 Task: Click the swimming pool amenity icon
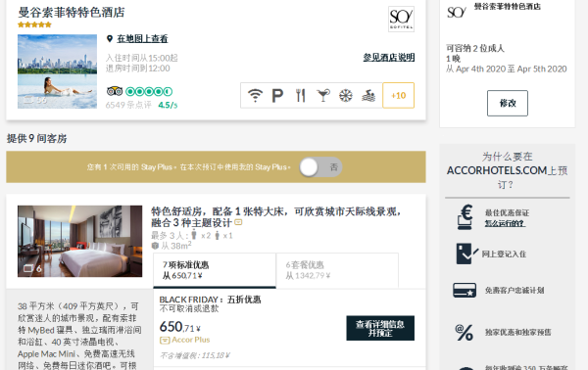[368, 96]
